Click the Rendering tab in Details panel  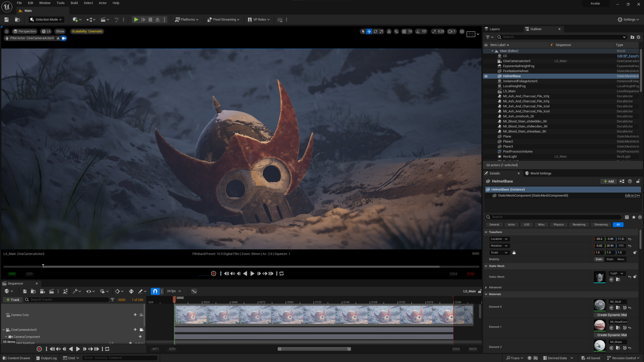pyautogui.click(x=579, y=225)
